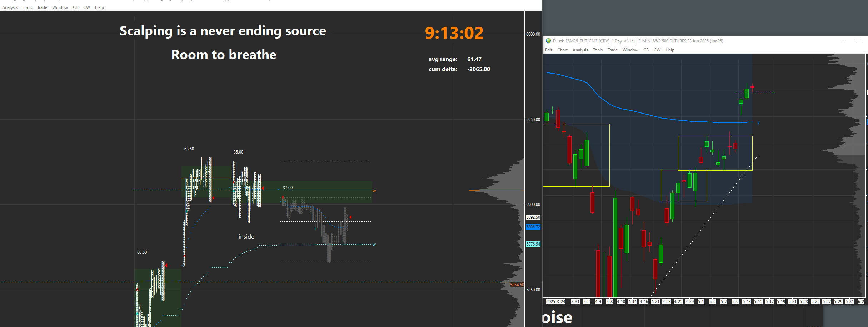
Task: Click the 5-13 date label on daily chart
Action: (x=747, y=302)
